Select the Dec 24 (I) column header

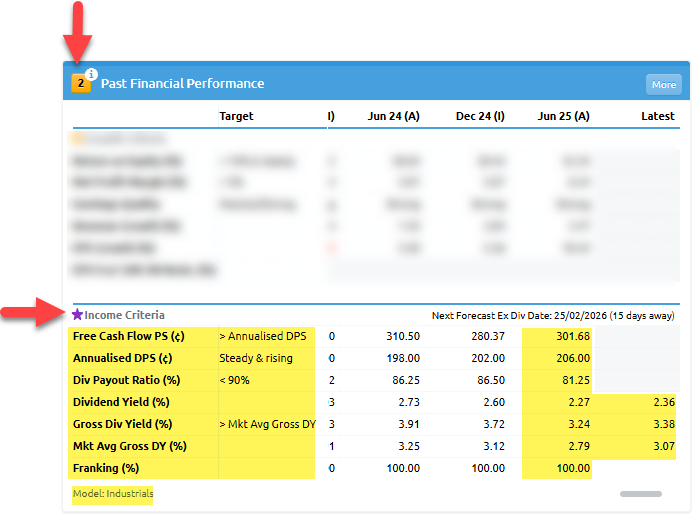coord(480,116)
